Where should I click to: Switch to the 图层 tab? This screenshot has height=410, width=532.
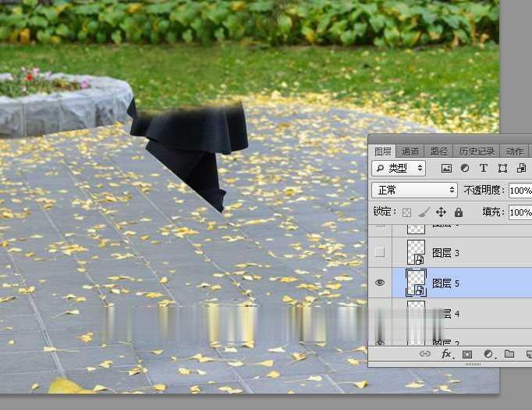pos(383,152)
